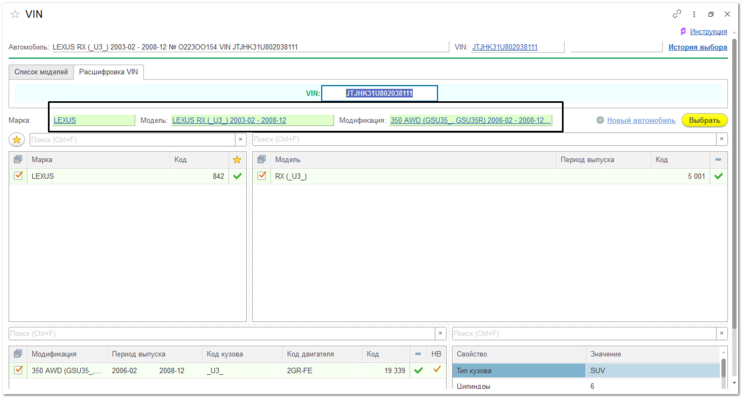Click properties search field
The height and width of the screenshot is (399, 743).
(x=584, y=334)
